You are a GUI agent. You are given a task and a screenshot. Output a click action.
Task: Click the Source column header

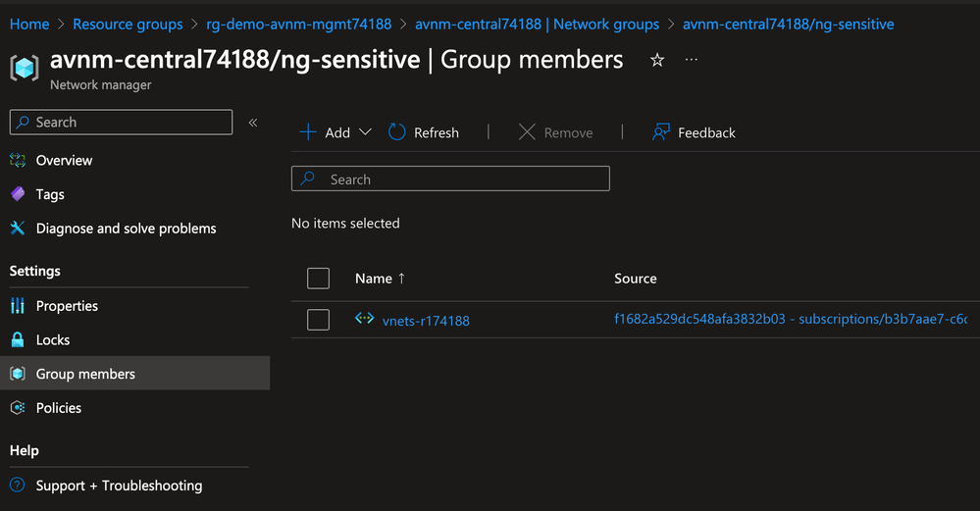(x=635, y=278)
